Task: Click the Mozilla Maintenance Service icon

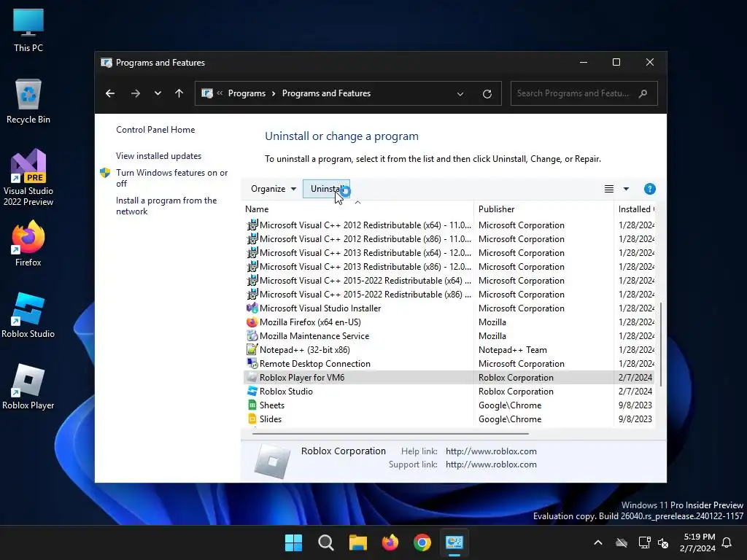Action: [x=252, y=335]
